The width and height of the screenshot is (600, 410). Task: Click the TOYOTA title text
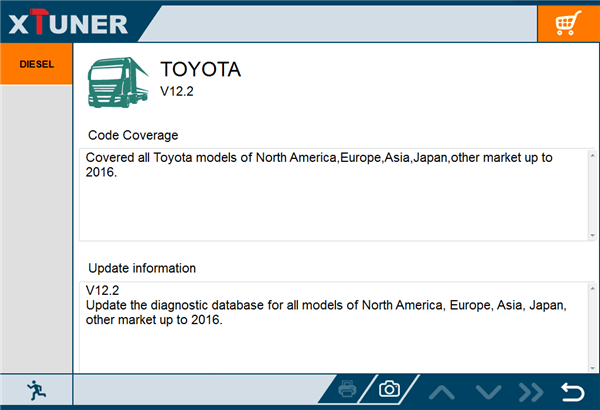pos(201,70)
